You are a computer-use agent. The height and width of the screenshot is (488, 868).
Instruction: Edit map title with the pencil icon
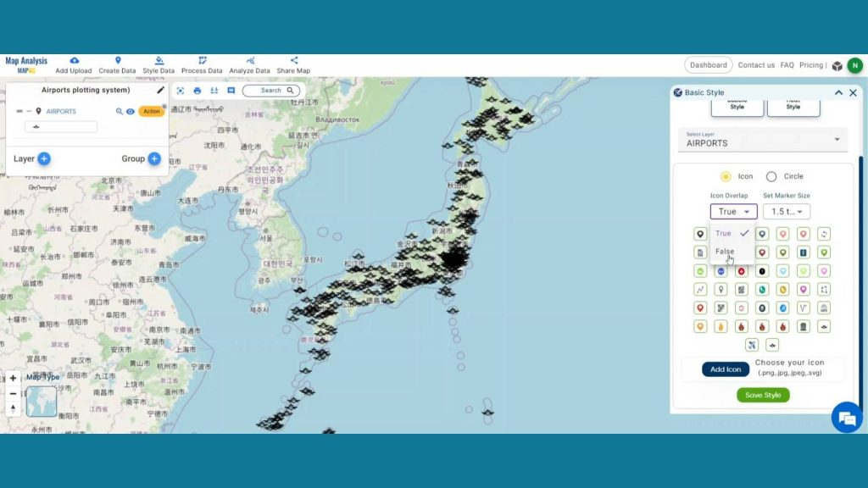point(160,90)
